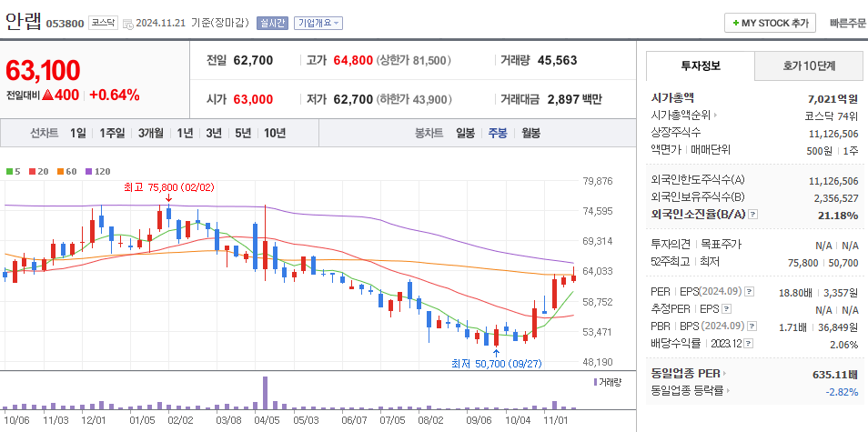Click the 코스닥 market badge
Screen dimensions: 868x432
(103, 23)
